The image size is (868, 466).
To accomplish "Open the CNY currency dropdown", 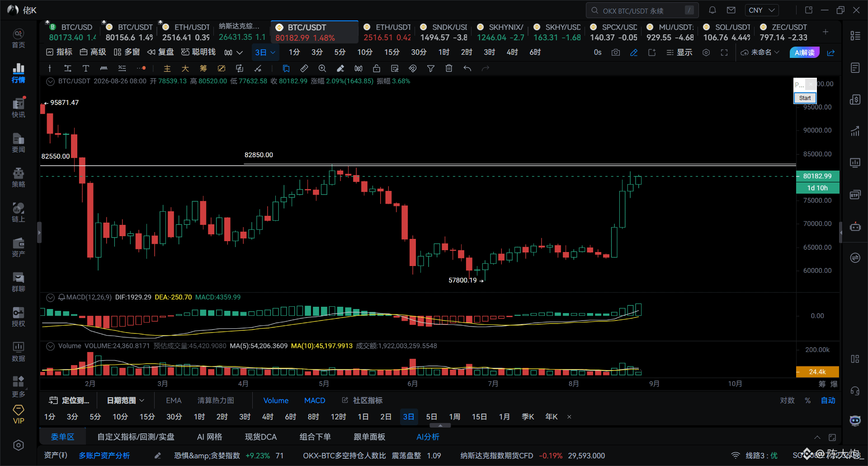I will tap(762, 10).
